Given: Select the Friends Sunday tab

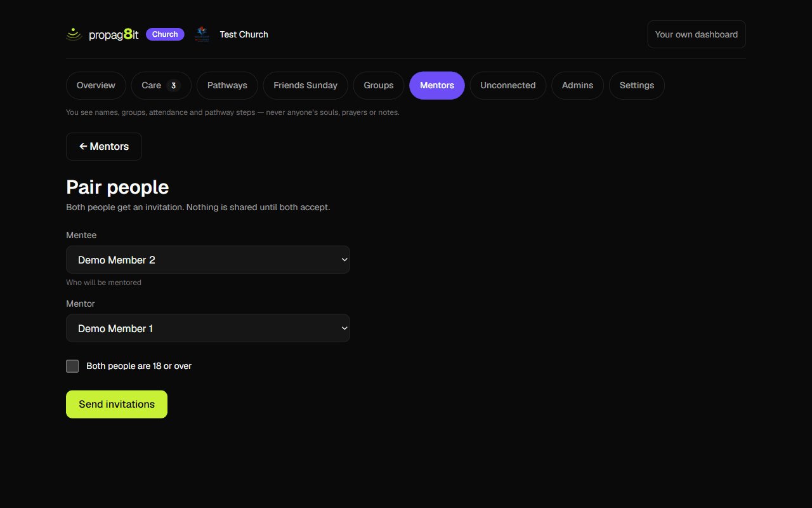Looking at the screenshot, I should coord(305,86).
